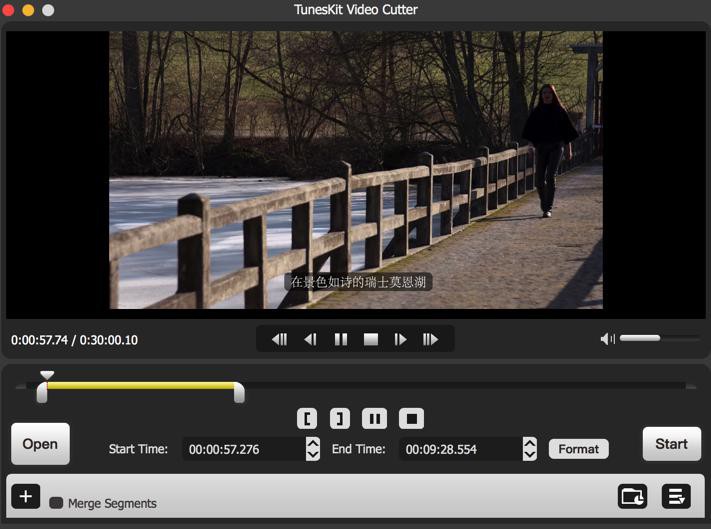This screenshot has width=711, height=529.
Task: Decrease Start Time with down arrow
Action: tap(313, 455)
